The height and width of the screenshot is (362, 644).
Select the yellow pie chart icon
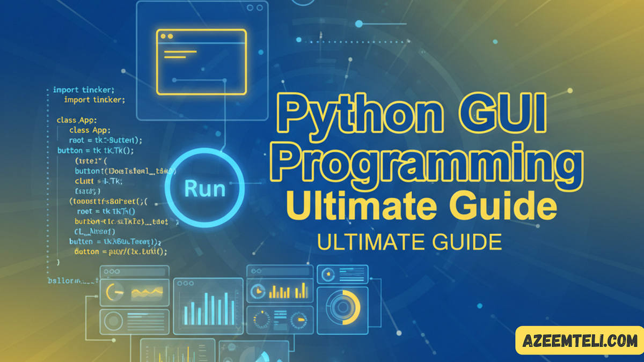pos(259,291)
